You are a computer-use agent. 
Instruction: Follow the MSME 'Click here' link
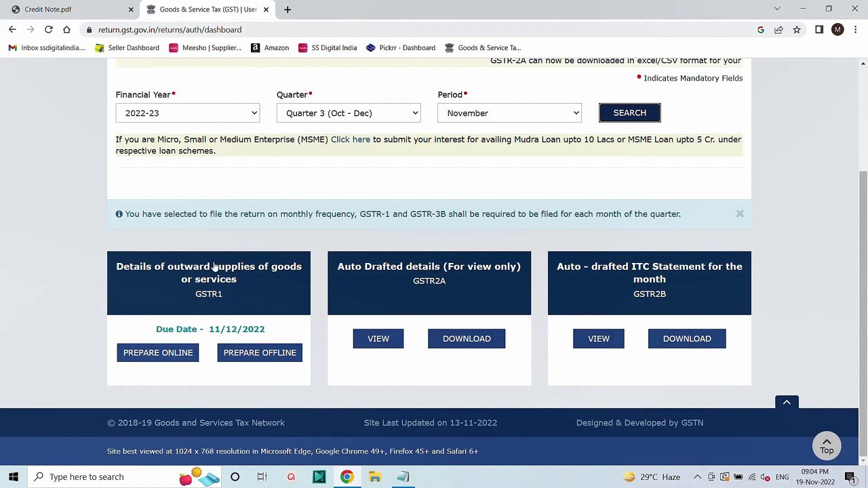(x=351, y=139)
